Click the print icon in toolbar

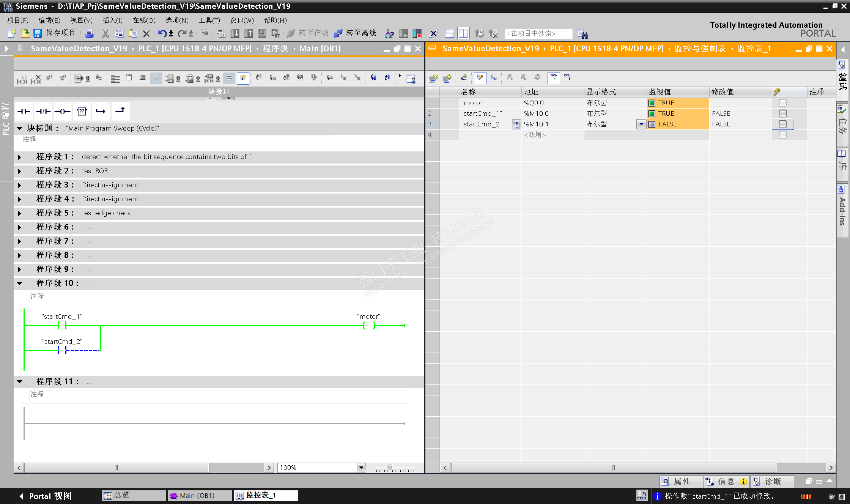89,33
